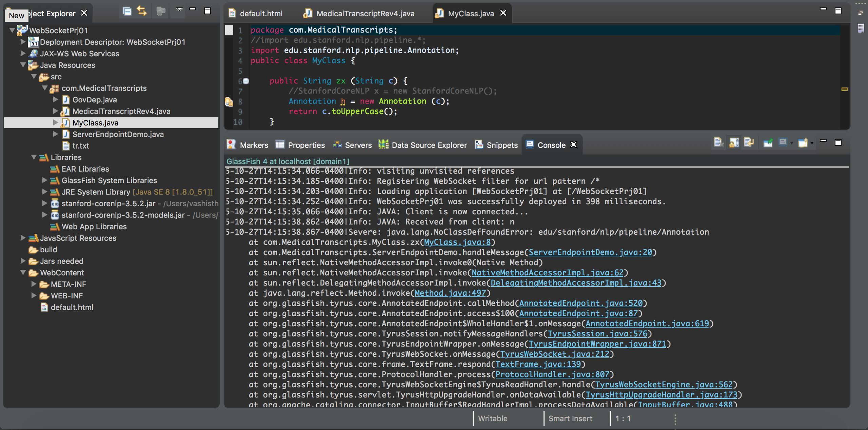Toggle word wrap in the console
Screen dimensions: 868x430
[x=750, y=142]
